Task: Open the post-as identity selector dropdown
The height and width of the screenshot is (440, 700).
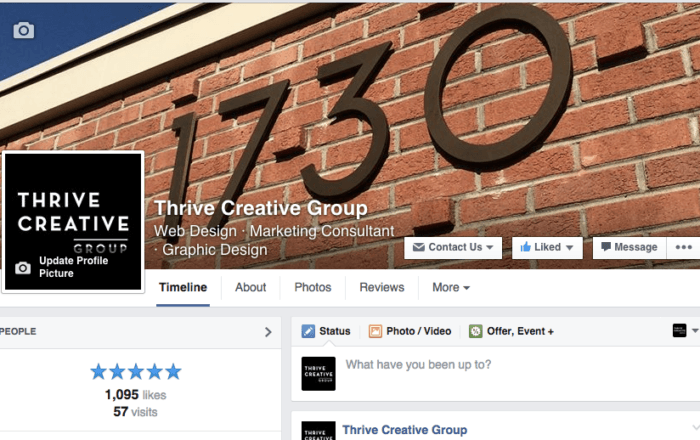Action: (685, 331)
